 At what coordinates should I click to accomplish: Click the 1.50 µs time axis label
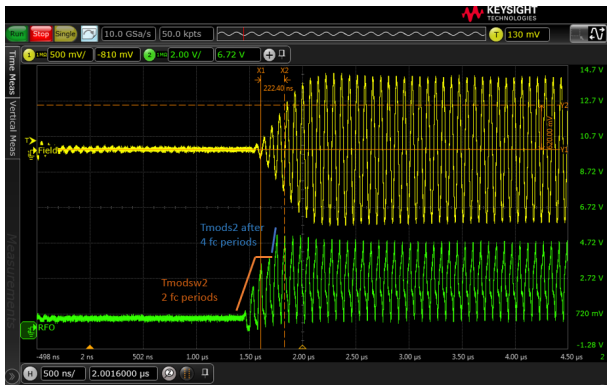tap(250, 357)
